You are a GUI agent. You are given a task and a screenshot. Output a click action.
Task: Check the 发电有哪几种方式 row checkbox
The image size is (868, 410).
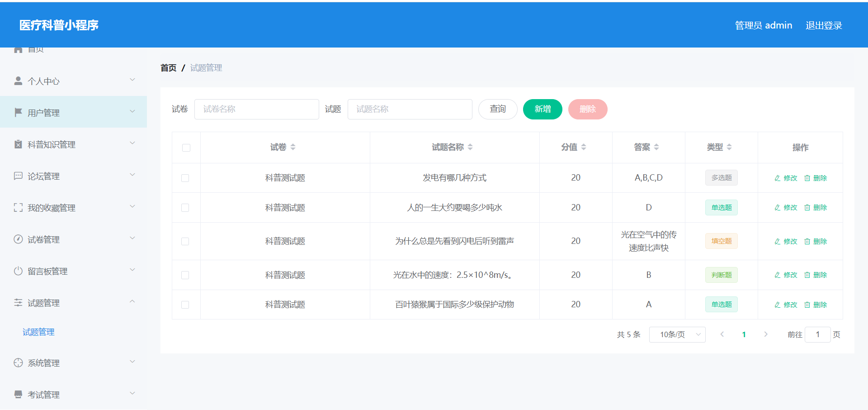(185, 178)
